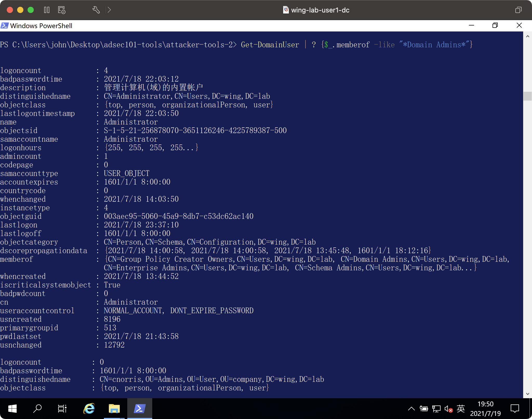This screenshot has height=419, width=532.
Task: Click the primarygroupid value 513
Action: (x=110, y=328)
